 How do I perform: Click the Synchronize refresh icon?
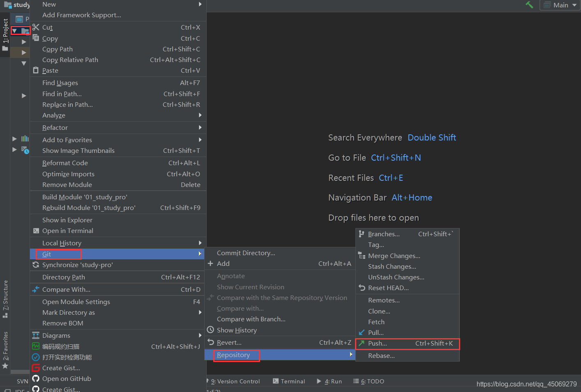[x=36, y=265]
